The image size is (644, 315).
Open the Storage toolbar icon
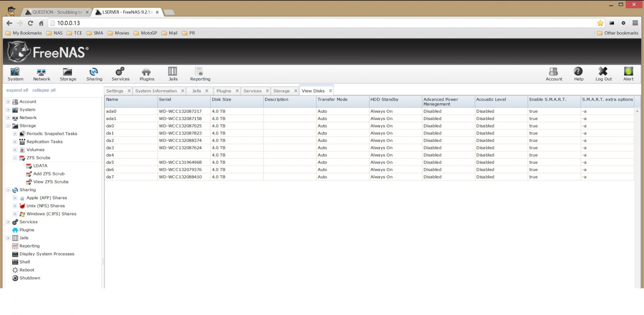tap(68, 74)
